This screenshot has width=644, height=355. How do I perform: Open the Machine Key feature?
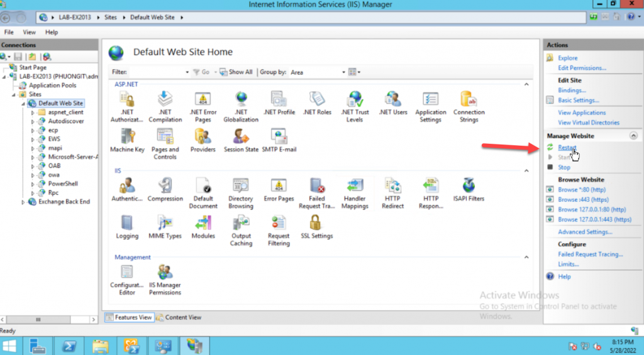tap(127, 137)
